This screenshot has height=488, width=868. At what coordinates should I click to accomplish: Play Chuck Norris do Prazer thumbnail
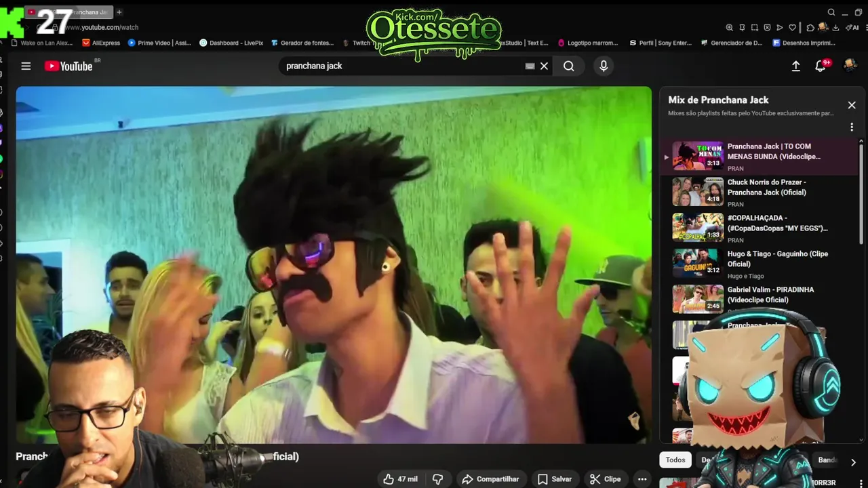[x=698, y=191]
